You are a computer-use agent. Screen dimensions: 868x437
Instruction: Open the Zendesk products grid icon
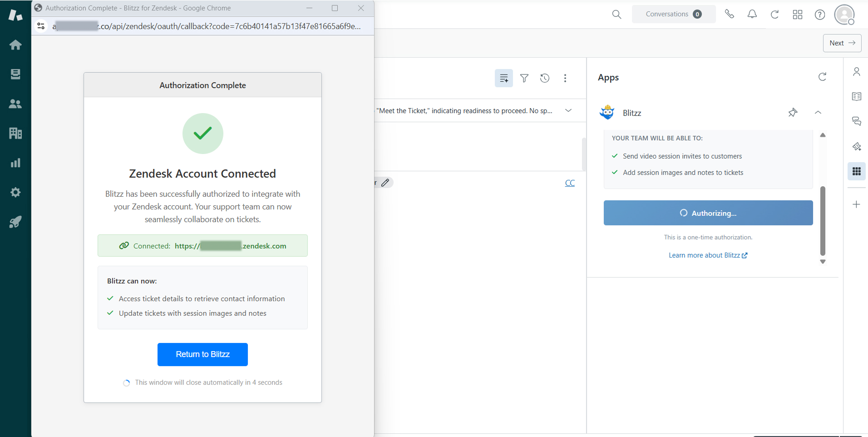point(798,15)
